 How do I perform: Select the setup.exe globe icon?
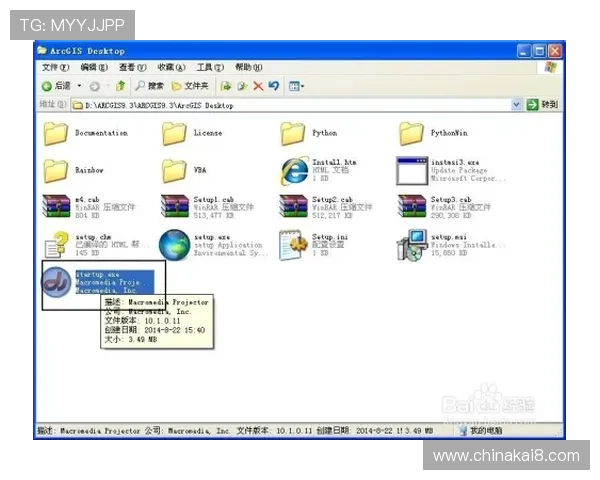pyautogui.click(x=174, y=245)
